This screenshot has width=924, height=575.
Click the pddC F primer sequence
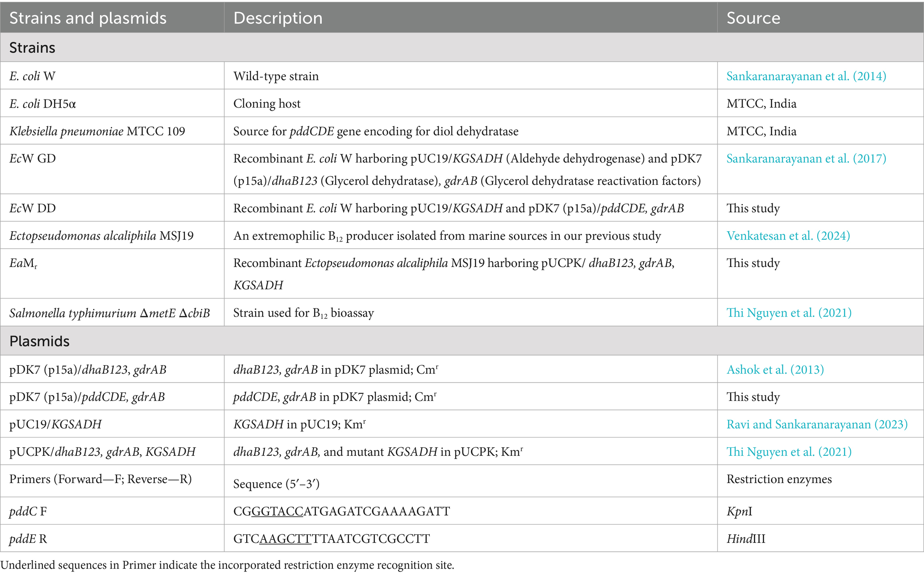point(341,511)
